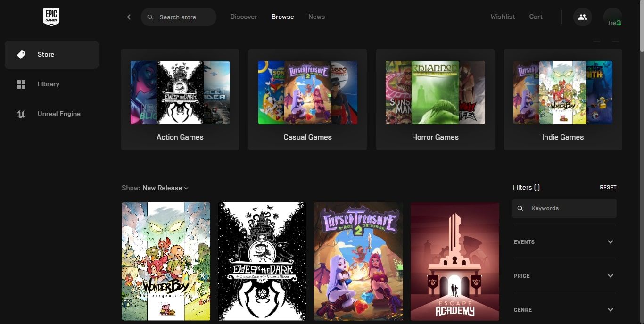This screenshot has height=324, width=644.
Task: Click the Store price tag icon
Action: tap(21, 55)
